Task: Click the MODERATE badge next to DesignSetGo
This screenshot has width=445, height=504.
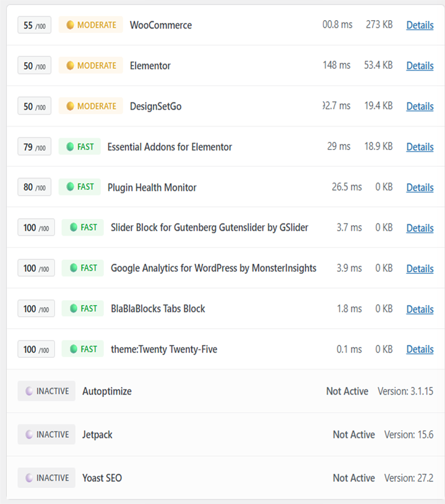Action: [91, 106]
